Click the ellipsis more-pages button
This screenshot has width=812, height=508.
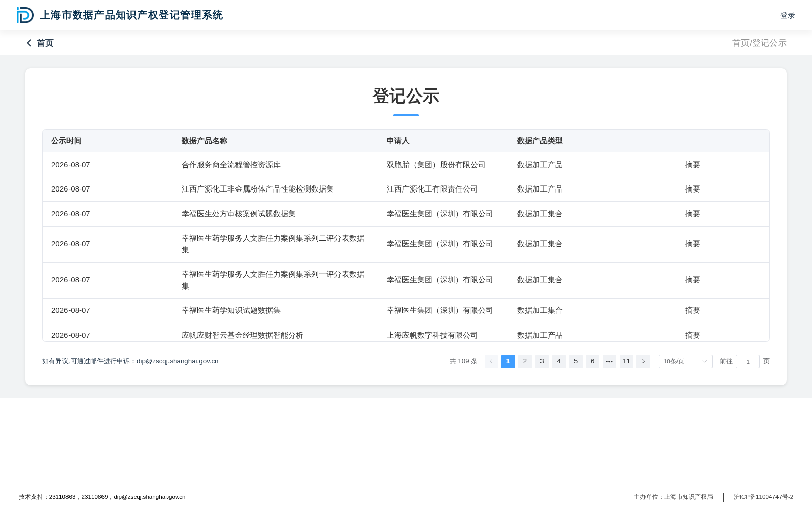610,361
